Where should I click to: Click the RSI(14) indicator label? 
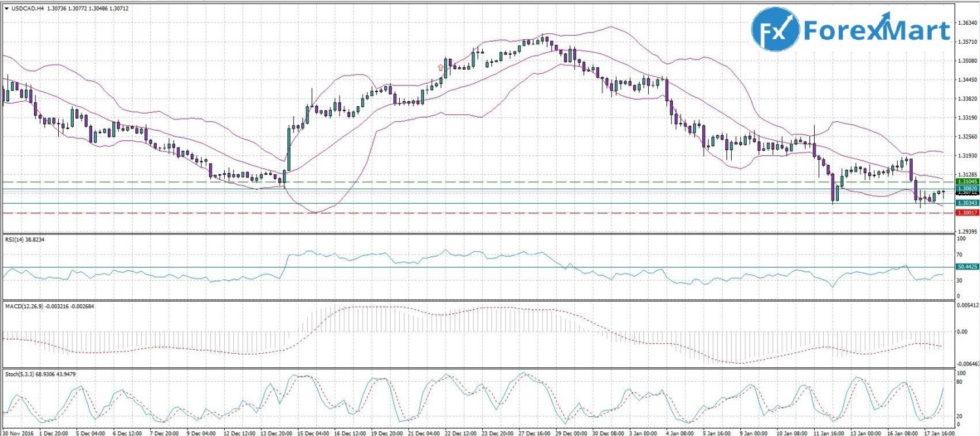(x=18, y=240)
